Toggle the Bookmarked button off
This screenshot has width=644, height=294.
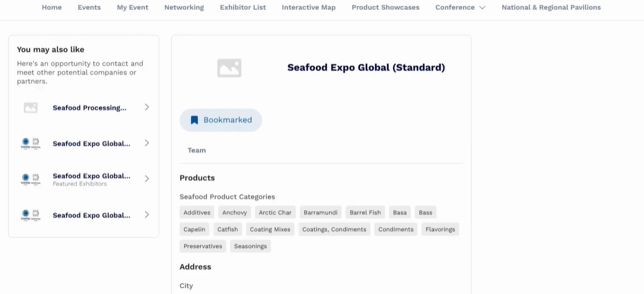[x=221, y=120]
